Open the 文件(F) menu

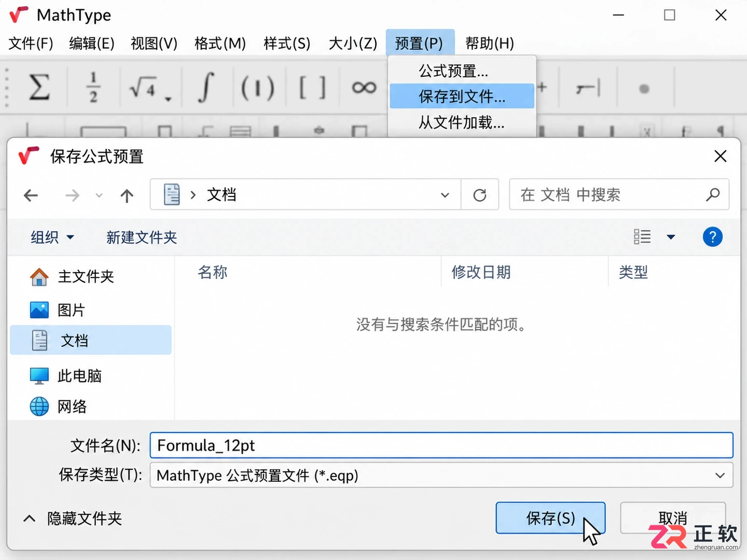31,43
